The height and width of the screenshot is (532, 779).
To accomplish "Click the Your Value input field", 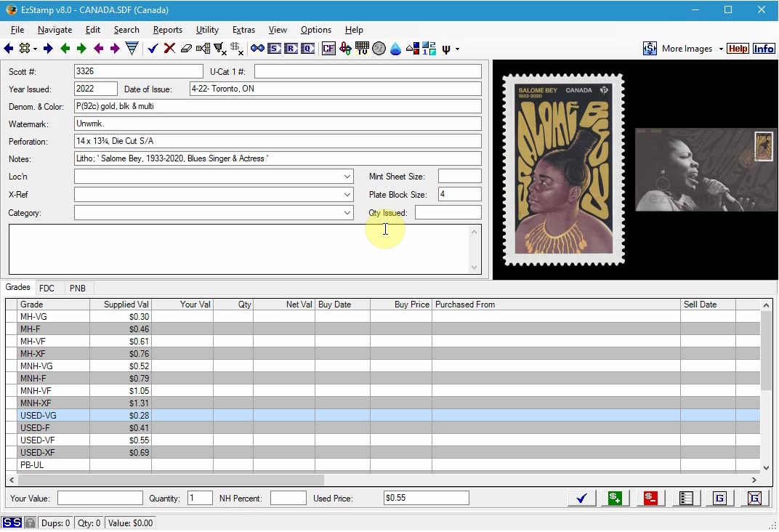I will coord(100,499).
